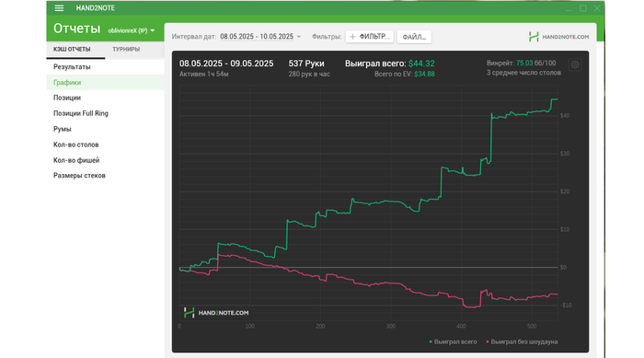
Task: Click the $40 axis label
Action: pos(565,115)
